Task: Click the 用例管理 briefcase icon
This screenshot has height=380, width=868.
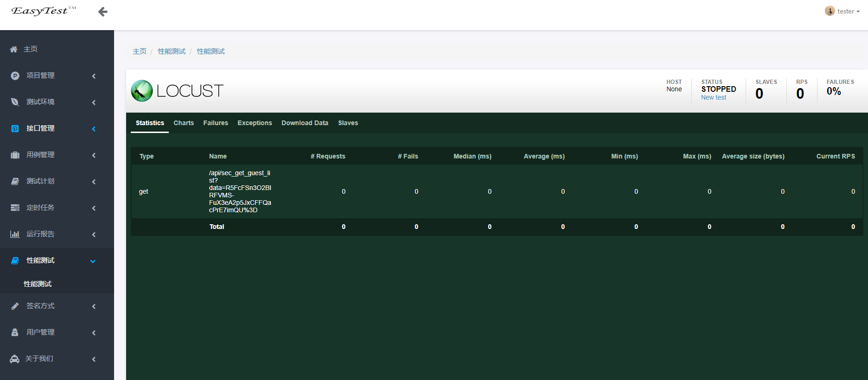Action: point(15,155)
